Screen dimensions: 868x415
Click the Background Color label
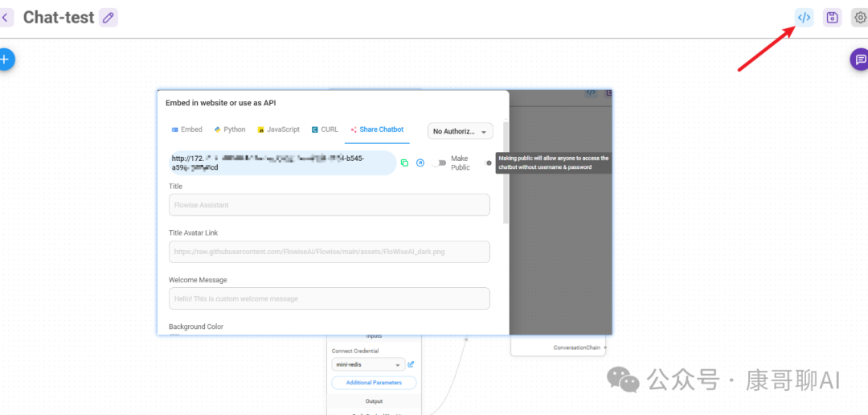[196, 327]
